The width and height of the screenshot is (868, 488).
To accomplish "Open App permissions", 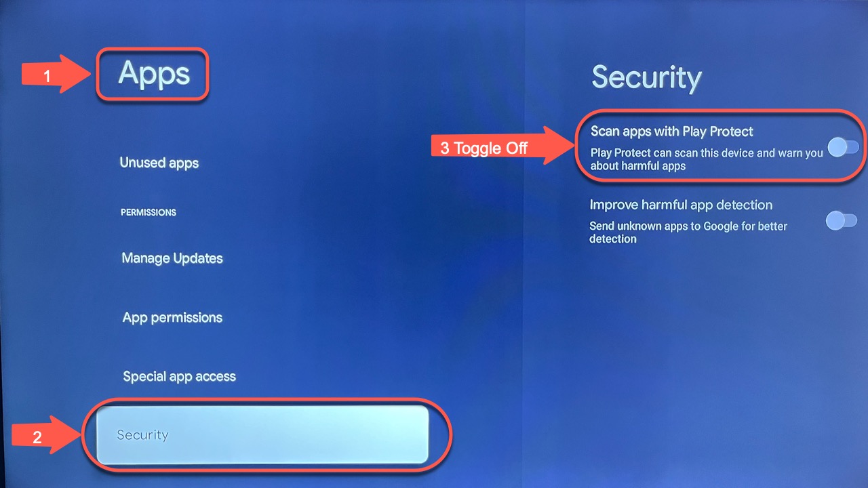I will coord(172,317).
